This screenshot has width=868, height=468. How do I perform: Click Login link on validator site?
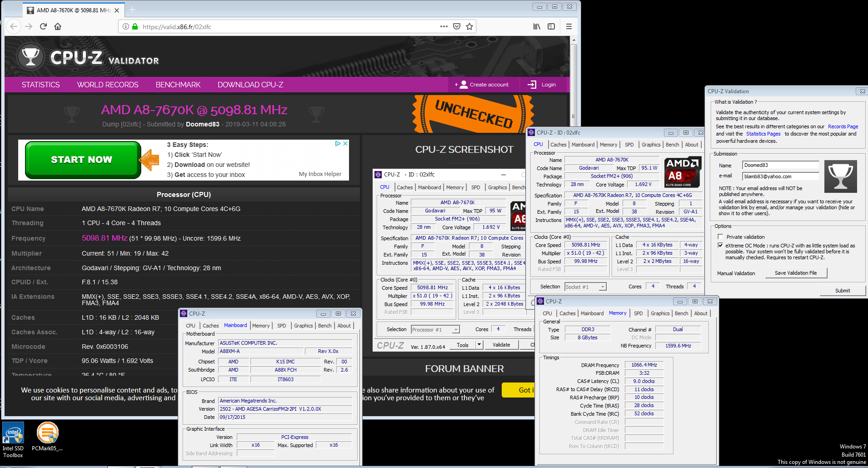[549, 85]
